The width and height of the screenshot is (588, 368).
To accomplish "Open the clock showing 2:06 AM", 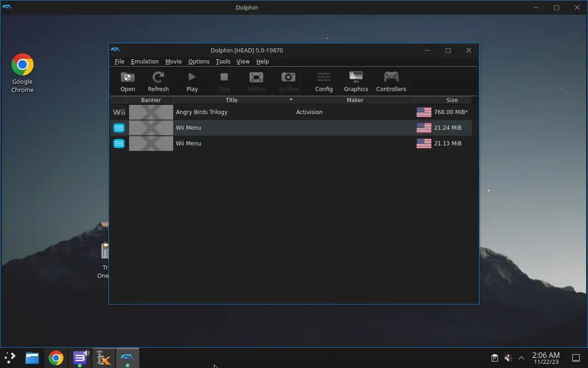I will click(546, 358).
